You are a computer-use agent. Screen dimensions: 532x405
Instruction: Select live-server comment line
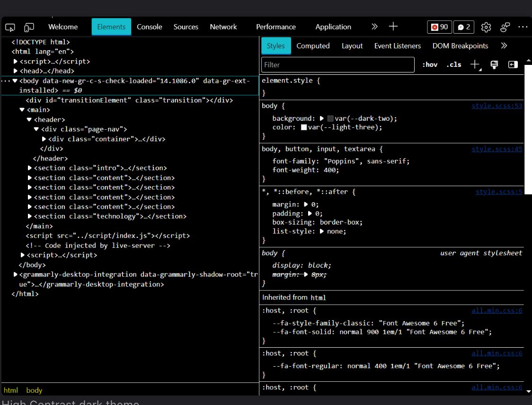[x=98, y=245]
